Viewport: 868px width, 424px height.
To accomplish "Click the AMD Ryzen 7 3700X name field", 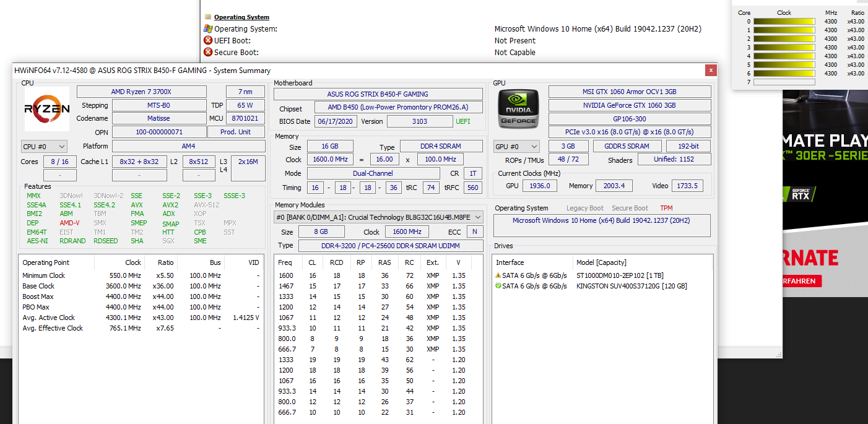I will coord(142,92).
